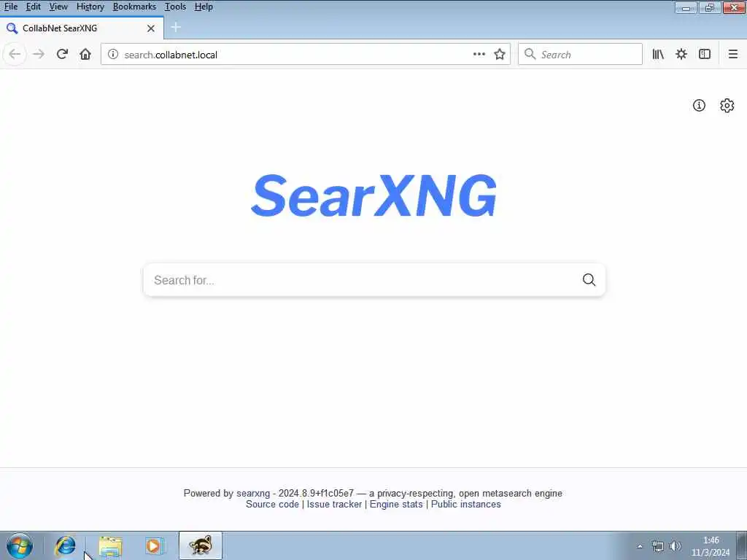
Task: Click the gear toolbar icon beside Library
Action: [681, 54]
